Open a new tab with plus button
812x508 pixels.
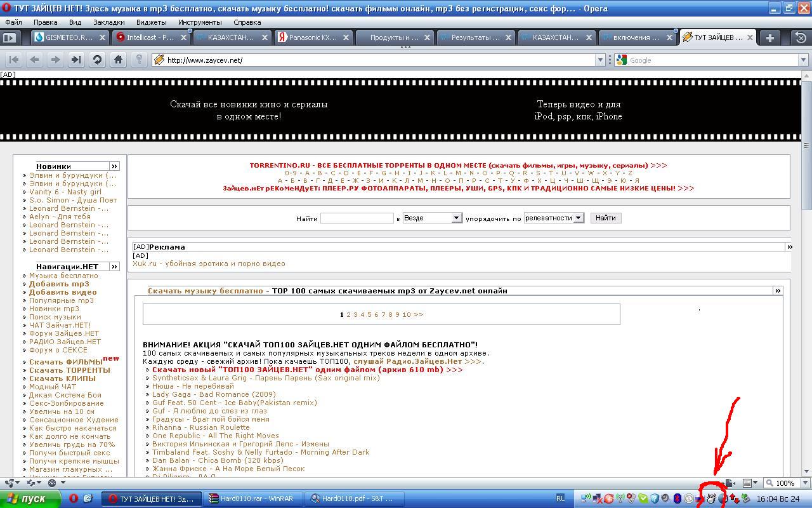click(769, 37)
